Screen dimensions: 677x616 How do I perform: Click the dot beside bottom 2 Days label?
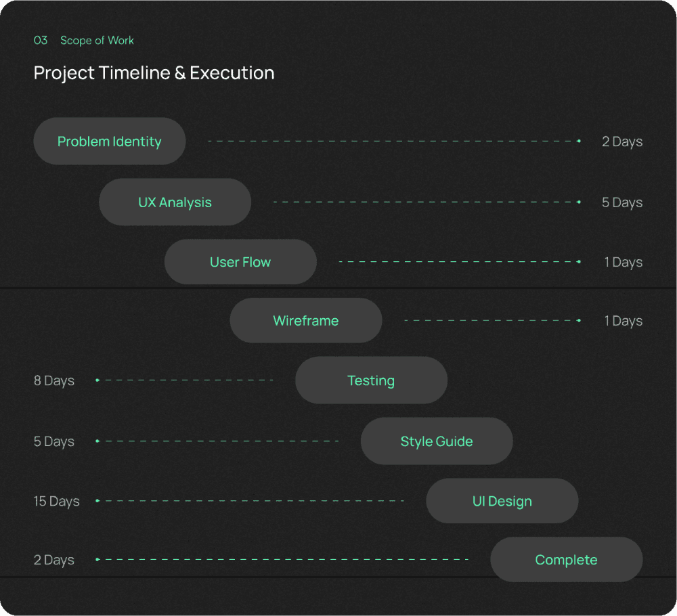pos(97,559)
